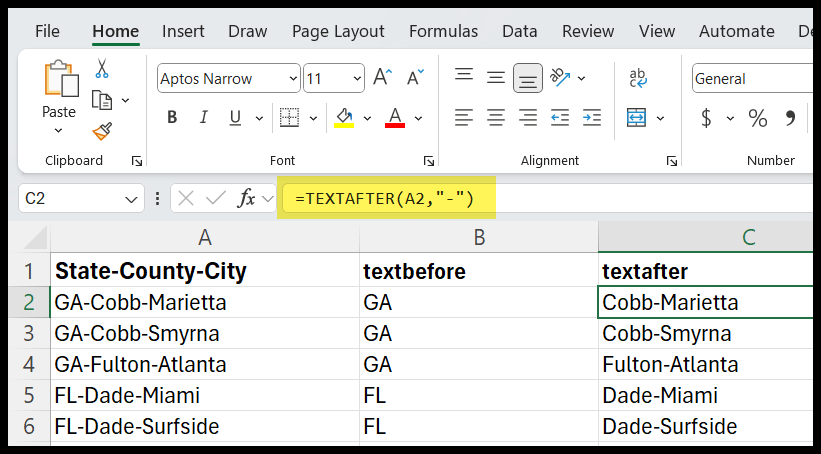Click the Paste clipboard icon
The image size is (821, 454).
pos(61,79)
